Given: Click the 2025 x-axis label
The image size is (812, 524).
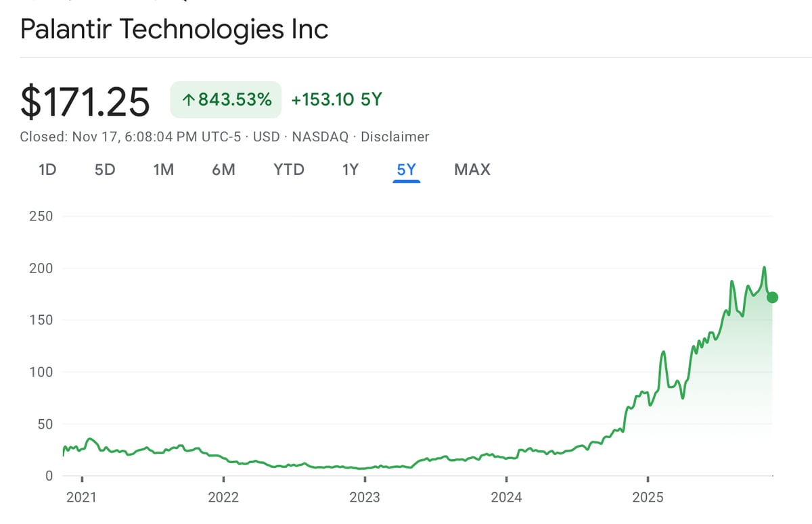Looking at the screenshot, I should pyautogui.click(x=648, y=498).
